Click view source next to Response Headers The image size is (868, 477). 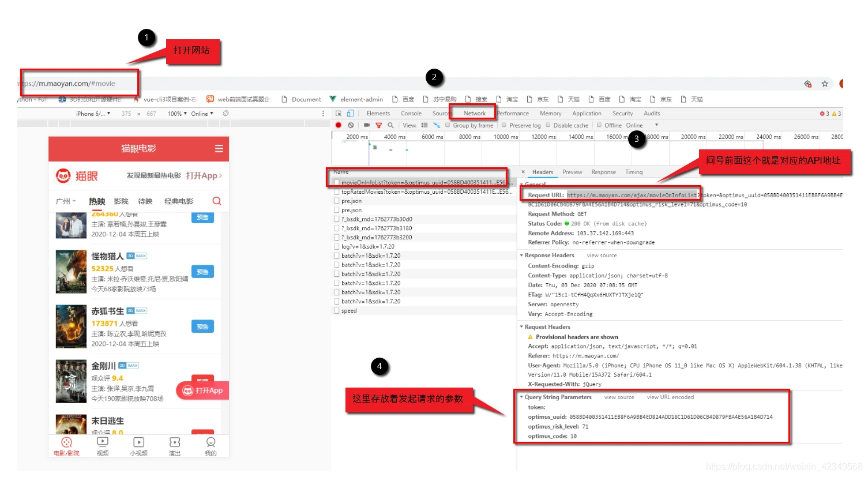tap(602, 256)
